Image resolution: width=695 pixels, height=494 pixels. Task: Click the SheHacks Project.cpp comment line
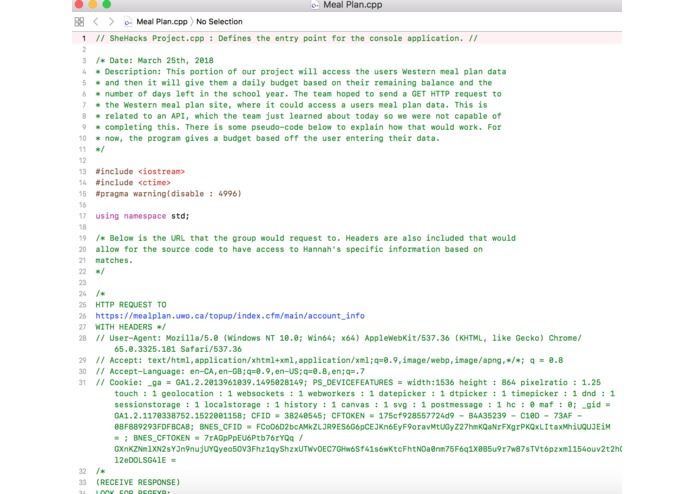click(x=287, y=39)
